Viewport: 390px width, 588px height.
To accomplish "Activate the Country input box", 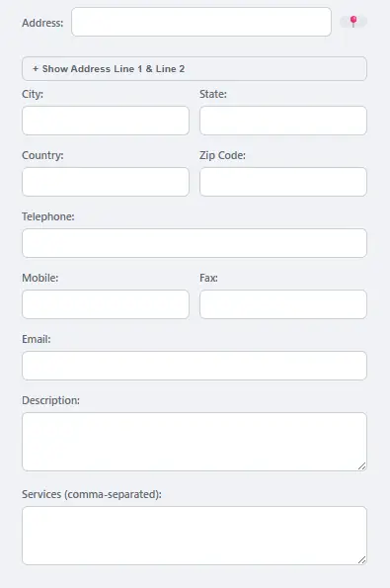I will [106, 182].
